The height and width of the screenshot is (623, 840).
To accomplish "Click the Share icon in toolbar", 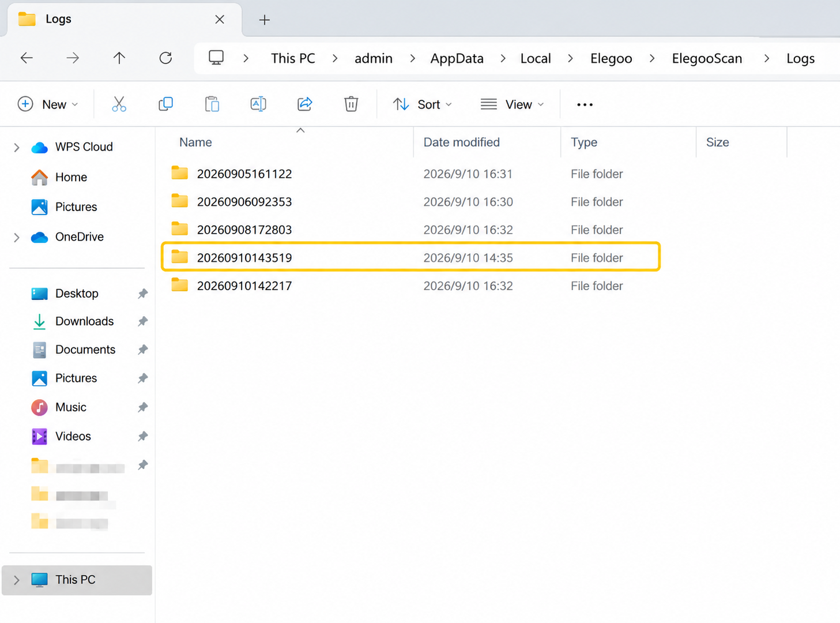I will coord(305,104).
